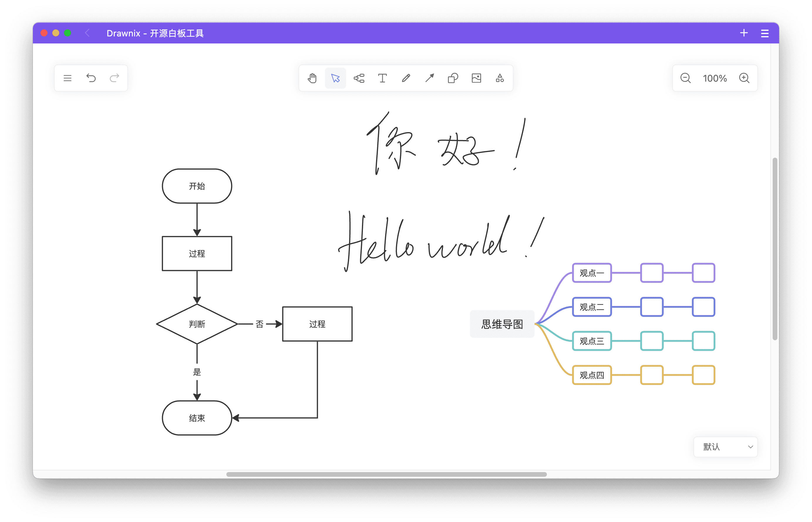
Task: Select the hand pan tool
Action: (312, 78)
